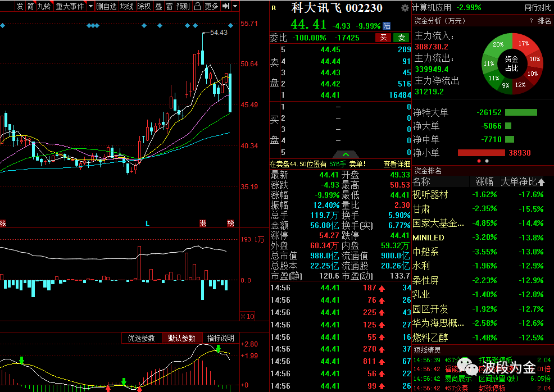
Task: Click the green 卖 sell button
Action: (401, 38)
